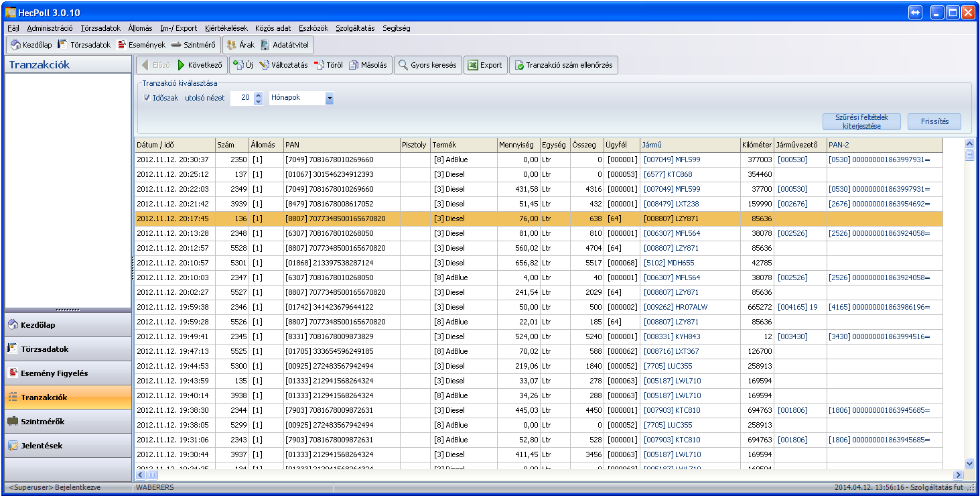
Task: Open Szintmérő from the top toolbar
Action: pyautogui.click(x=193, y=45)
